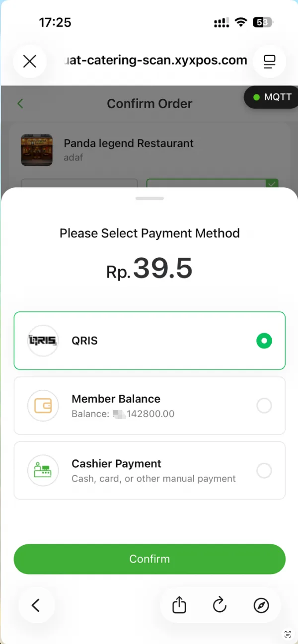Select the Member Balance radio button
The width and height of the screenshot is (298, 644).
264,406
